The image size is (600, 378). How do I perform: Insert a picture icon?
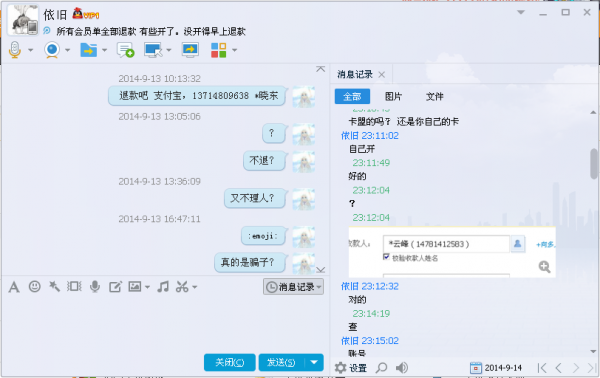[x=135, y=286]
